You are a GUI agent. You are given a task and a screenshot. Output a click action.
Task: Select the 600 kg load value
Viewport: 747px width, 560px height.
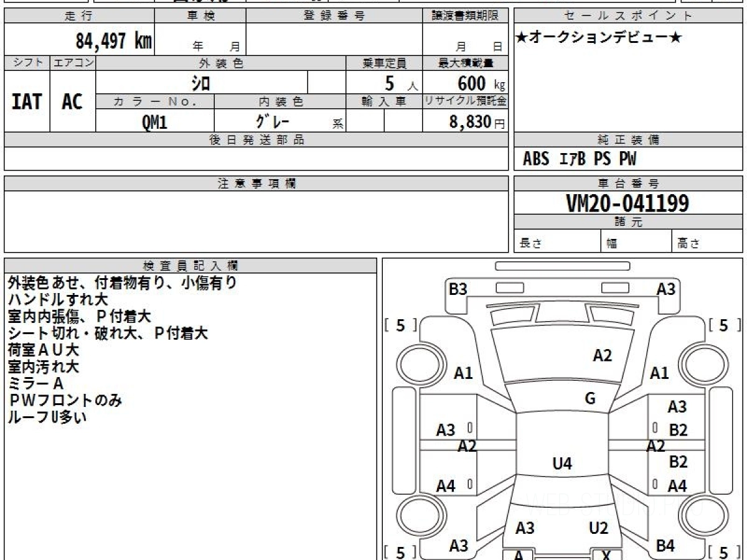(x=481, y=83)
